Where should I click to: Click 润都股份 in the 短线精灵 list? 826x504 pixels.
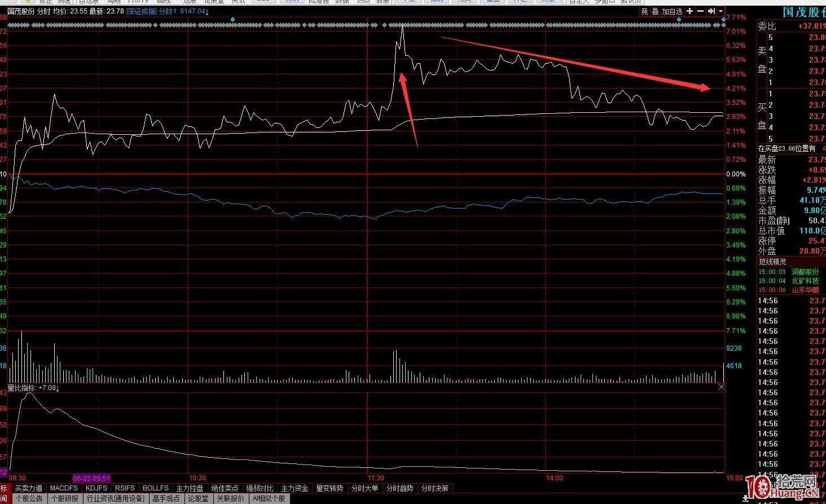click(805, 272)
